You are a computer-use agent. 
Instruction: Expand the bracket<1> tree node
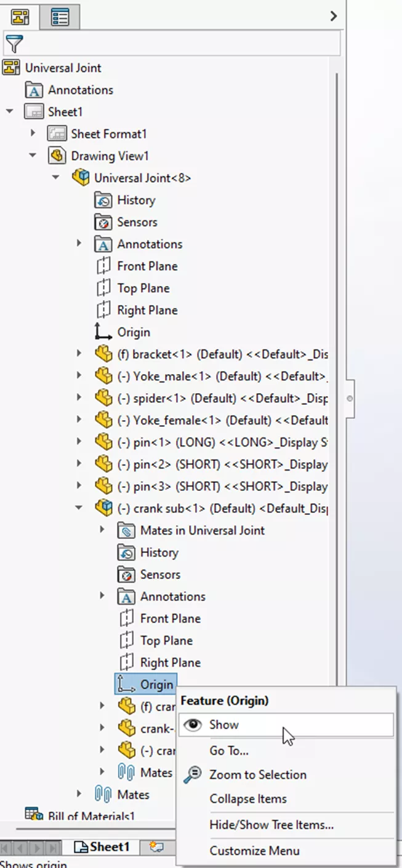coord(79,354)
